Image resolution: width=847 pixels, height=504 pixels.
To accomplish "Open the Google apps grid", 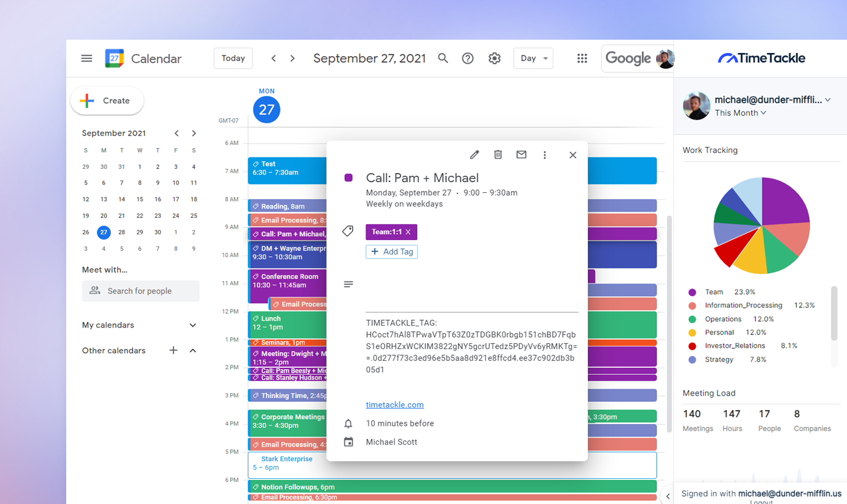I will (582, 59).
